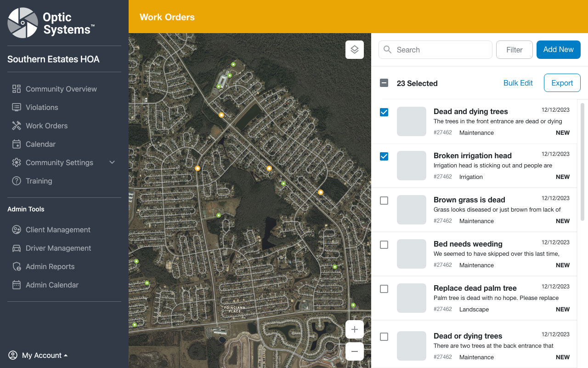Viewport: 588px width, 368px height.
Task: Go to Community Overview
Action: [x=61, y=89]
